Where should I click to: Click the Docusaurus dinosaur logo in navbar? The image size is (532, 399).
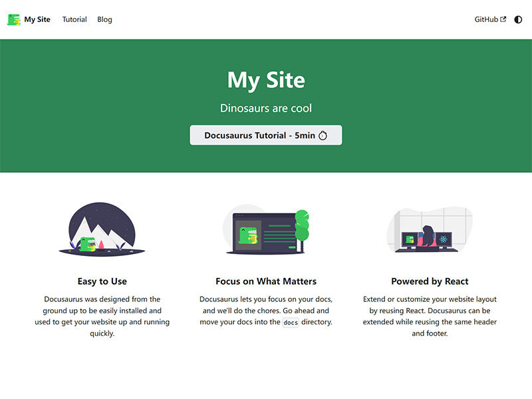[x=14, y=19]
